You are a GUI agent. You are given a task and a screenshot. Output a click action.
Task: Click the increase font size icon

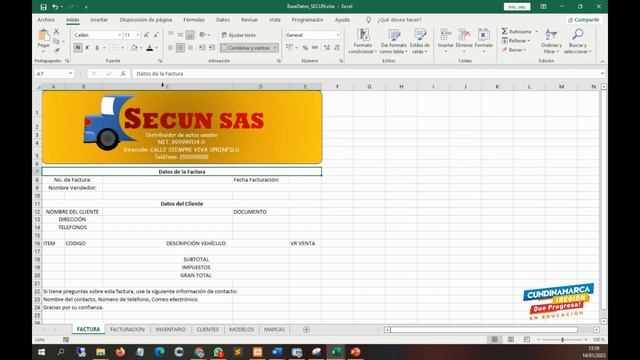147,35
